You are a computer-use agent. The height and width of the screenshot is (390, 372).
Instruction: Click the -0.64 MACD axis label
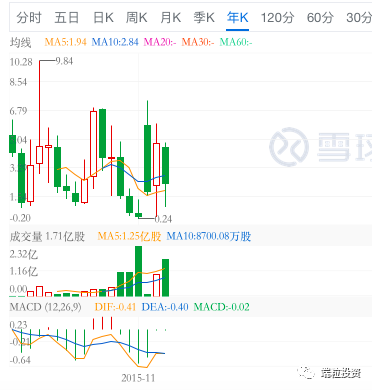[20, 360]
